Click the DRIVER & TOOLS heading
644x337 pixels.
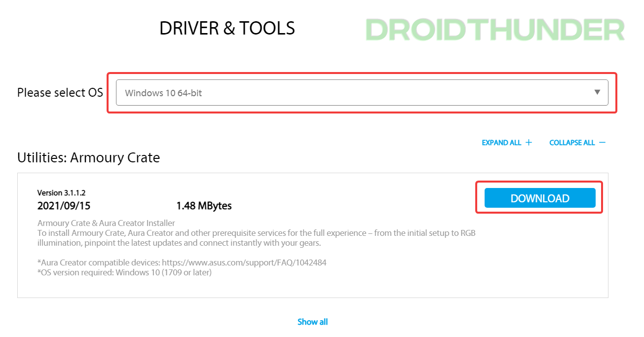(x=227, y=29)
